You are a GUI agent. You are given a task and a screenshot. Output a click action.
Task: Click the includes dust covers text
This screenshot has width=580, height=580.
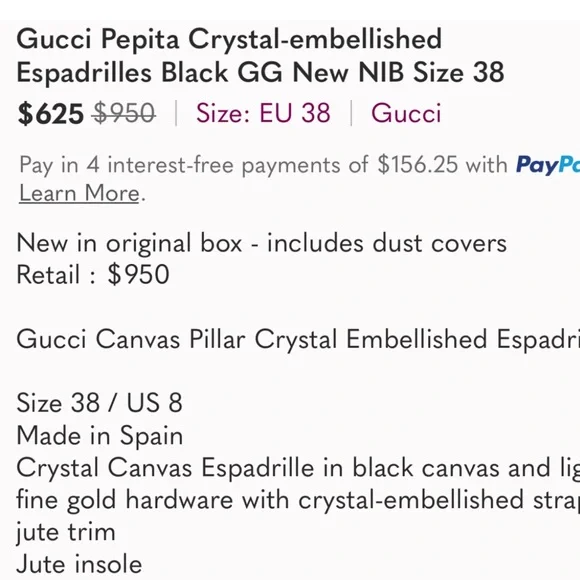[387, 244]
